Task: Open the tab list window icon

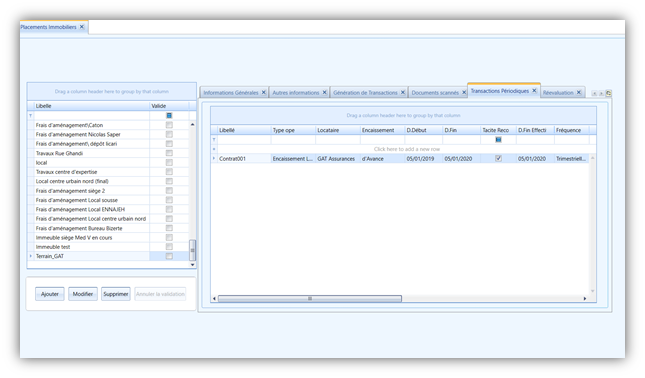Action: (608, 93)
